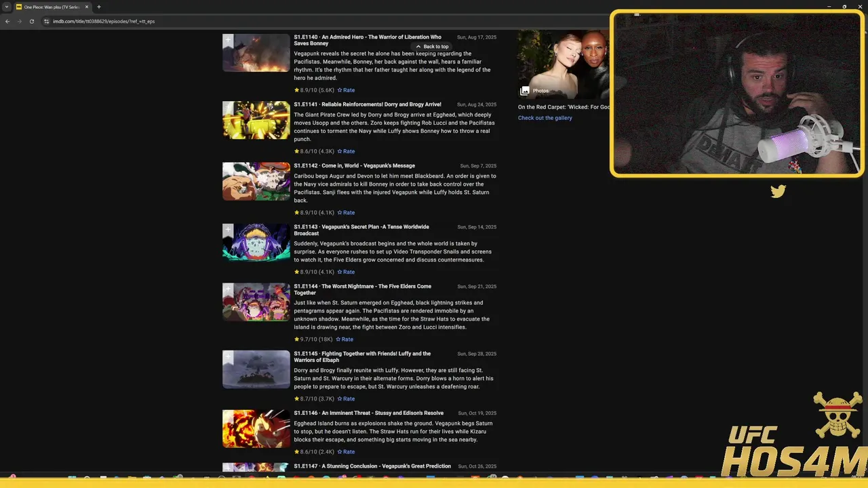
Task: Select the One Piece: Wan pîsu browser tab
Action: pyautogui.click(x=52, y=7)
